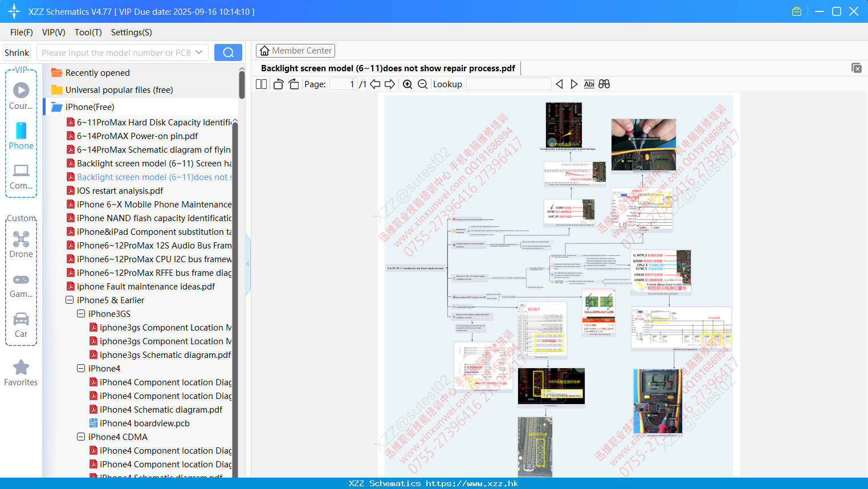This screenshot has width=868, height=489.
Task: Open the Course category in sidebar
Action: [x=21, y=96]
